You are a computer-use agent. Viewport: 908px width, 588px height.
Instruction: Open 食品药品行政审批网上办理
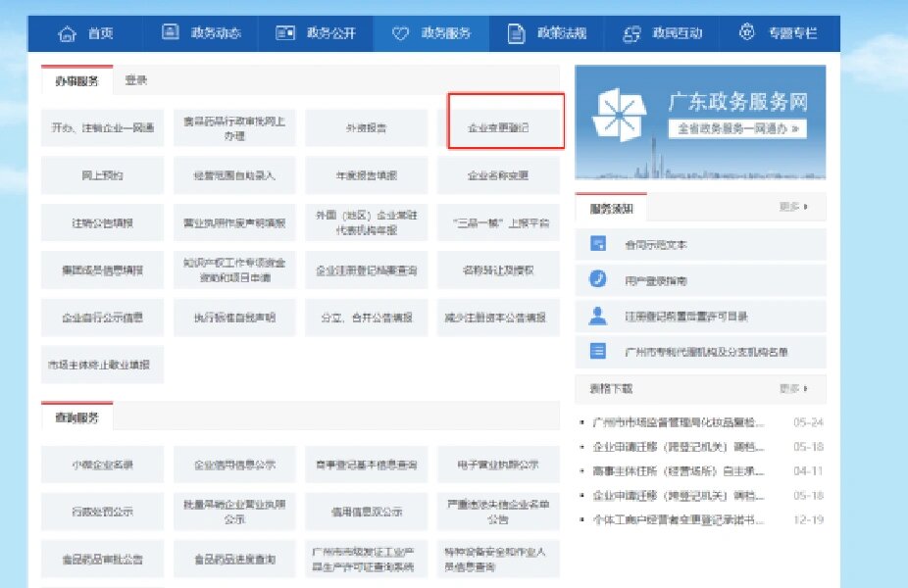(234, 128)
